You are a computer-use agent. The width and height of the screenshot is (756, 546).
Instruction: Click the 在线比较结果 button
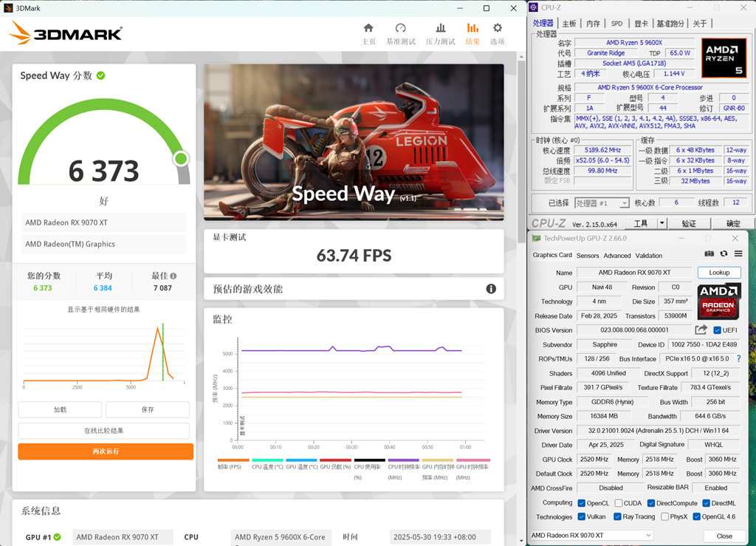tap(103, 431)
